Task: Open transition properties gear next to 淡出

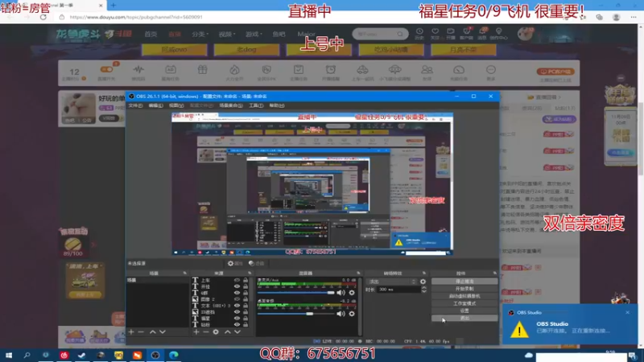Action: tap(423, 282)
